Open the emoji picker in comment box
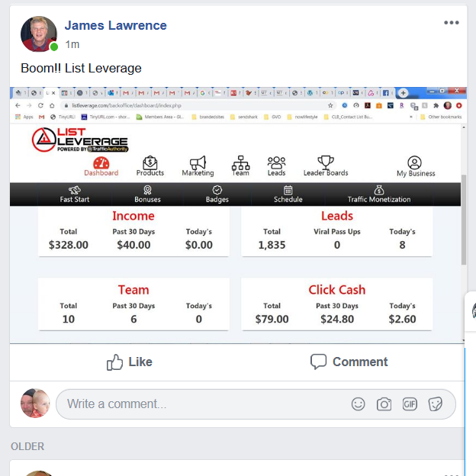 (x=358, y=404)
